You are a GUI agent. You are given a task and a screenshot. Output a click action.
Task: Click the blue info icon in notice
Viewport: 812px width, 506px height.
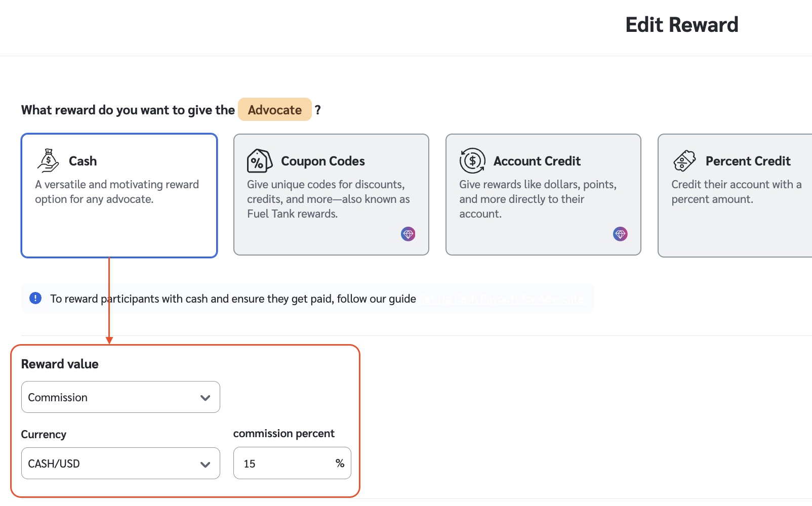(x=35, y=298)
